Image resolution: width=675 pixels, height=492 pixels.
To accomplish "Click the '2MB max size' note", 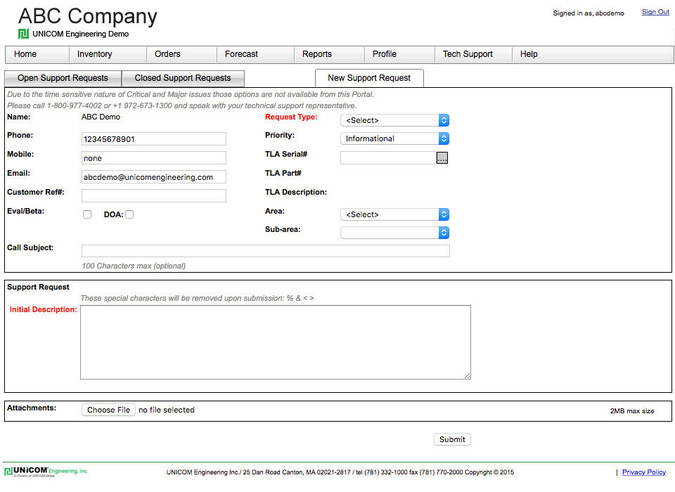I will (x=632, y=411).
